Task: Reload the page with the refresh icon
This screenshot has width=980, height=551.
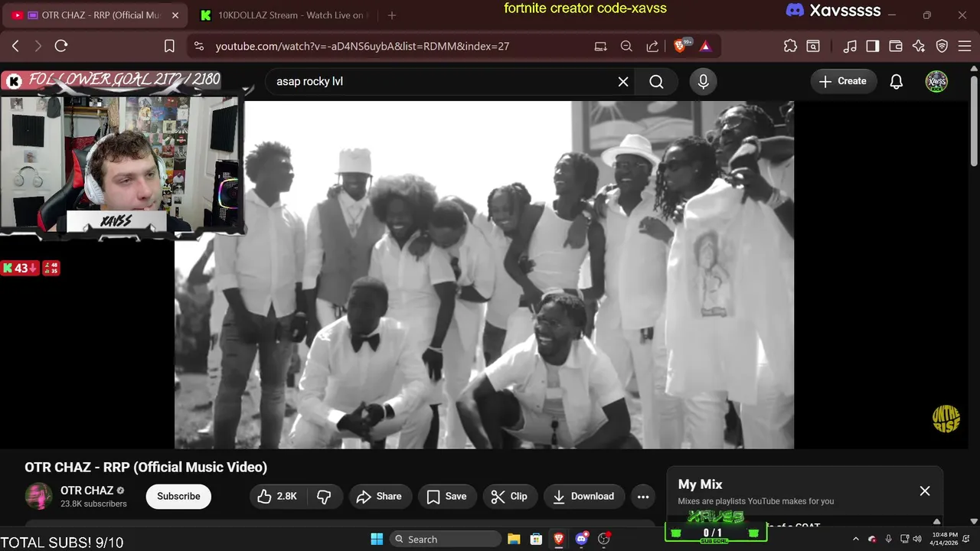Action: (61, 46)
